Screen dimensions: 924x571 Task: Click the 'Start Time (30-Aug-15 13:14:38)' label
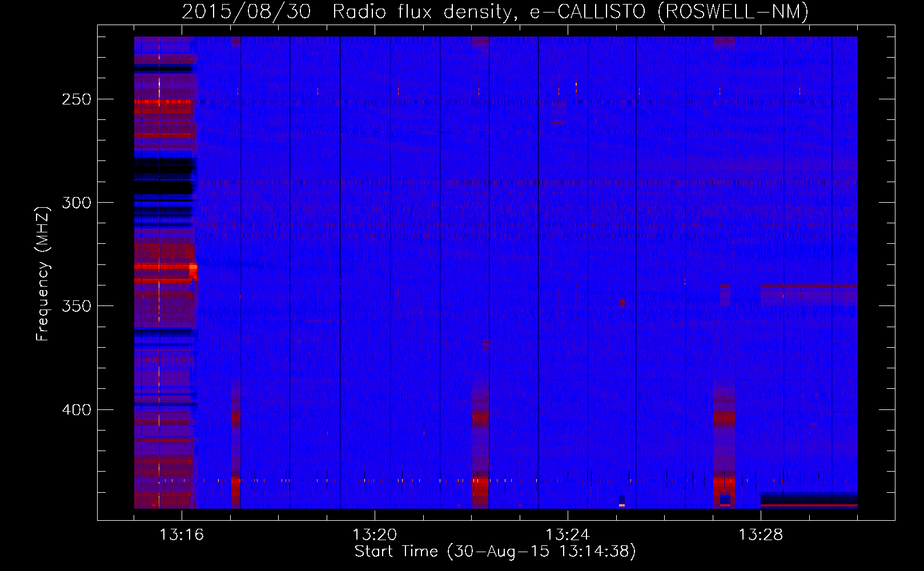tap(495, 552)
